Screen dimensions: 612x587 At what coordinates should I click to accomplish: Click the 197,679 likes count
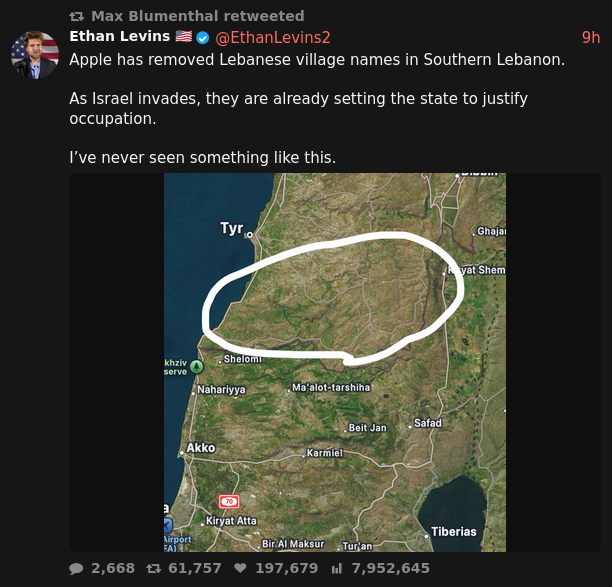coord(287,568)
